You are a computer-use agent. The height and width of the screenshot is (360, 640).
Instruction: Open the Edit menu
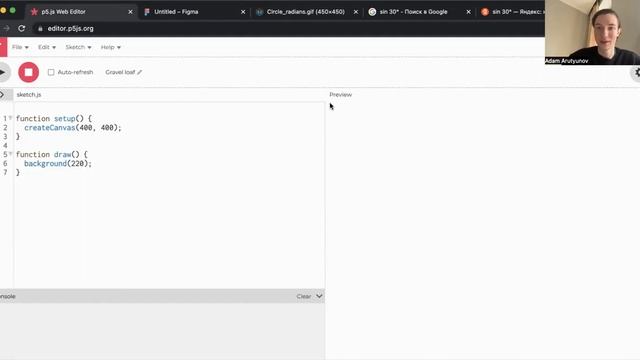click(x=47, y=47)
